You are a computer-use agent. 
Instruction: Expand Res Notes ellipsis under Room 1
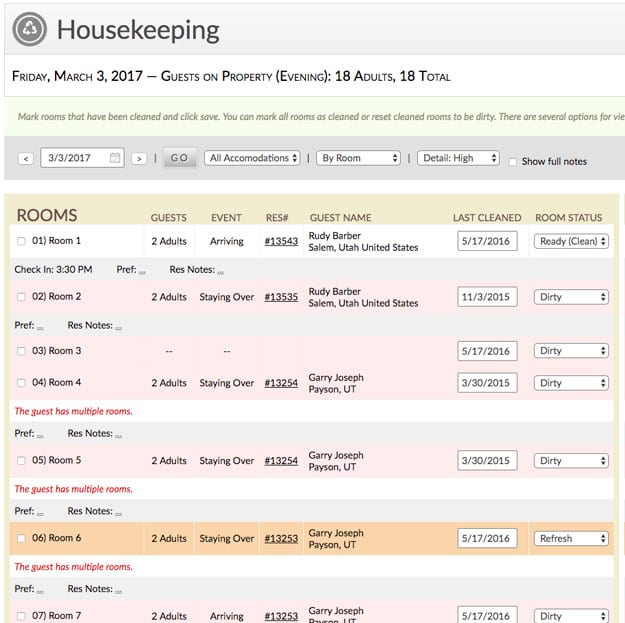pos(220,272)
